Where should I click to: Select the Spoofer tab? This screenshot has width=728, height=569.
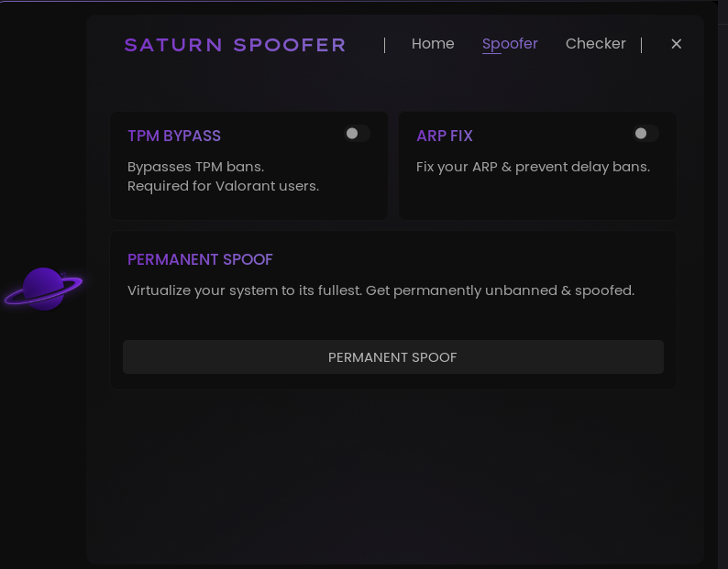(510, 44)
